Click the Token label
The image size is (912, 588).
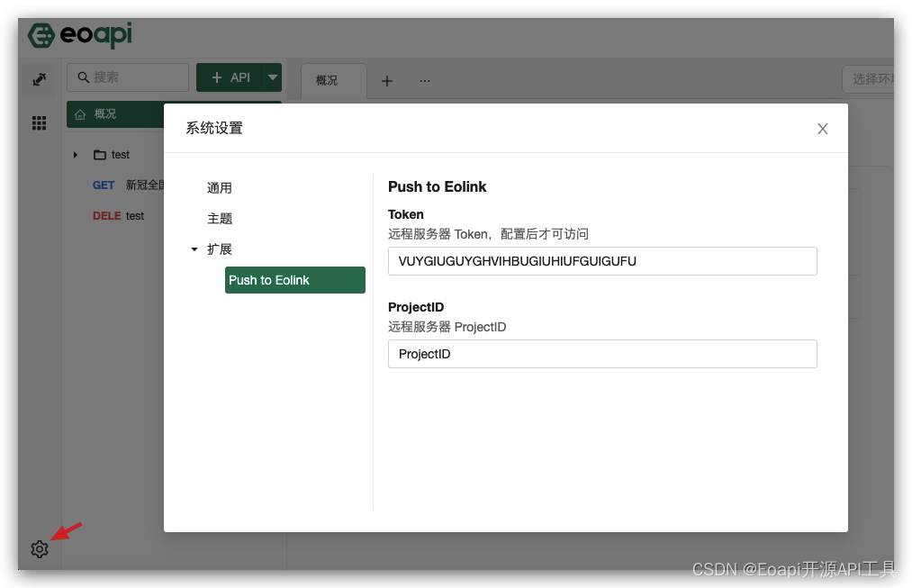pos(405,214)
